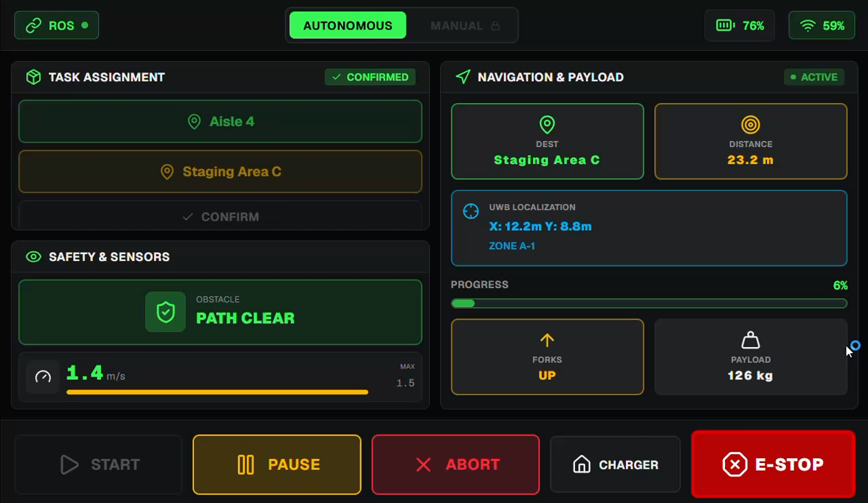Screen dimensions: 868x503
Task: Open the DEST Staging Area C card
Action: 547,142
